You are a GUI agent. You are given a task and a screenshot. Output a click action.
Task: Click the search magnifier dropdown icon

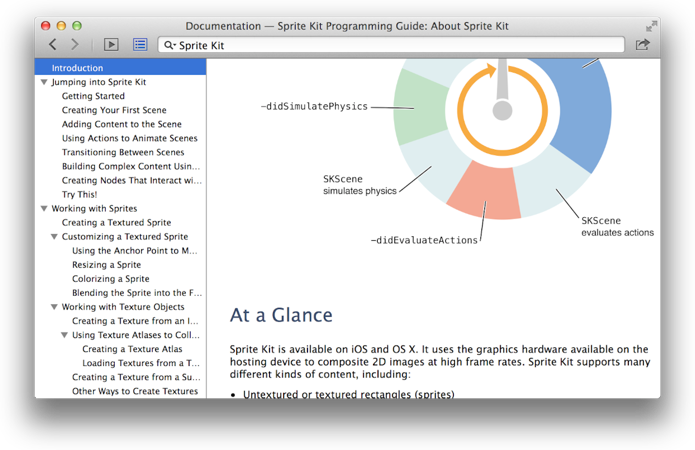pyautogui.click(x=170, y=45)
